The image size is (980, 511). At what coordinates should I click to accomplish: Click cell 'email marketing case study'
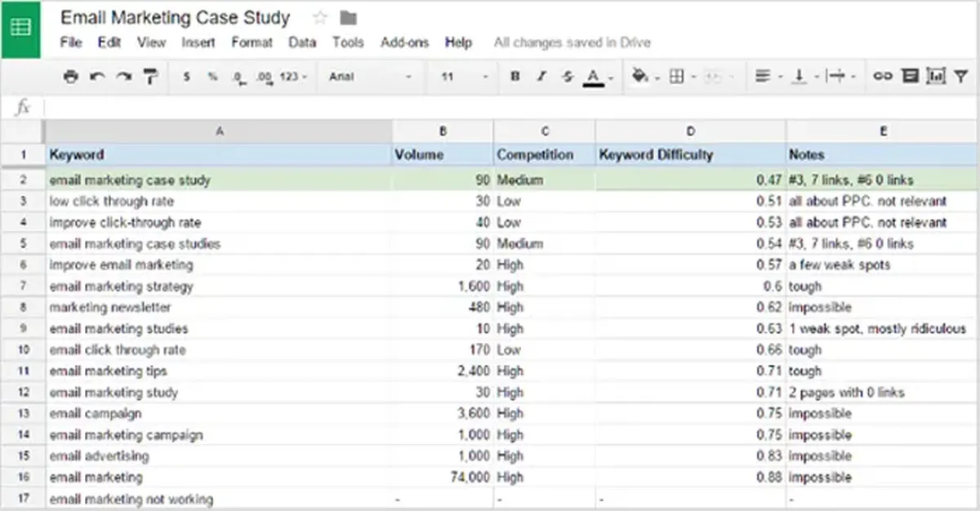pos(218,180)
